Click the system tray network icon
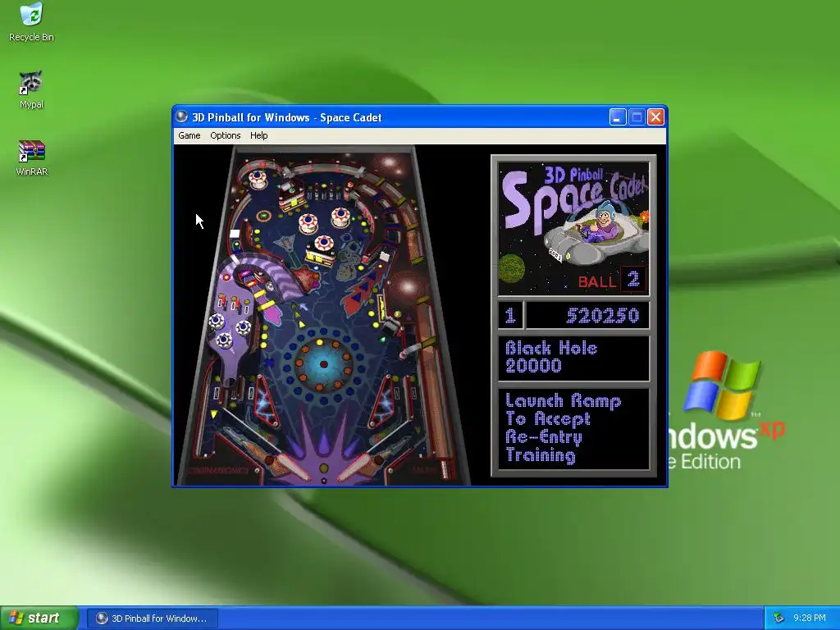Image resolution: width=840 pixels, height=630 pixels. coord(778,619)
